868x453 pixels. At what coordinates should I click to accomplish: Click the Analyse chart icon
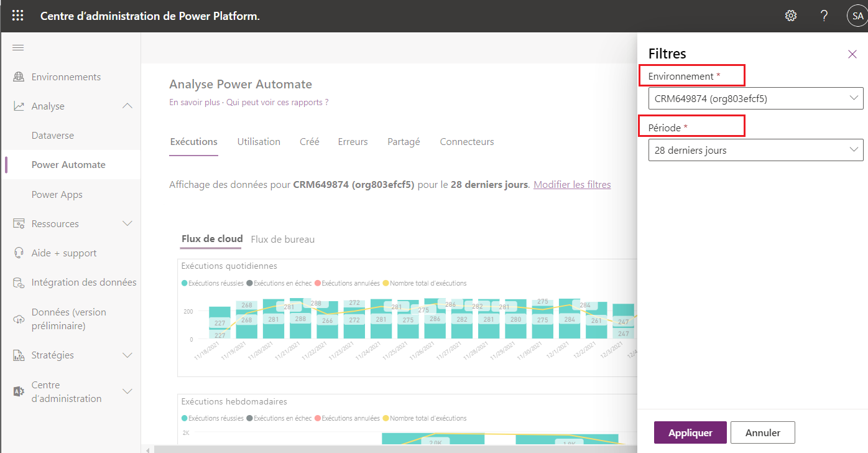19,106
